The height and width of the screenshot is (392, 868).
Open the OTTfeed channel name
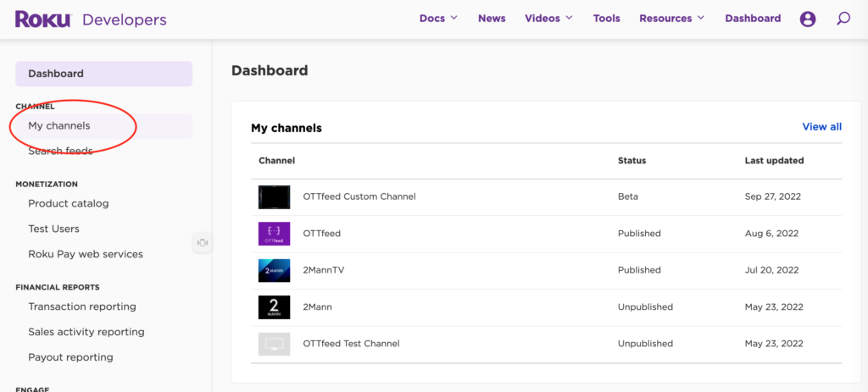pos(321,234)
